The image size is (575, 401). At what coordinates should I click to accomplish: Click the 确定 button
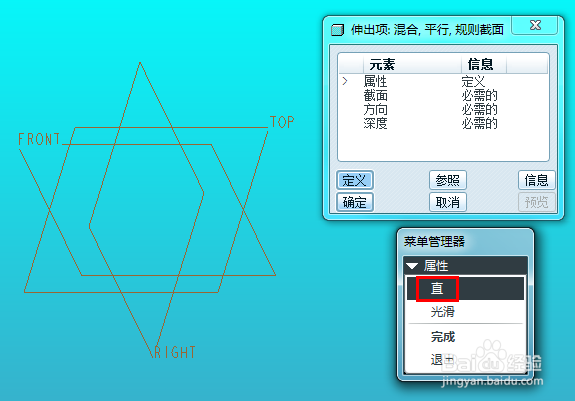pos(355,202)
